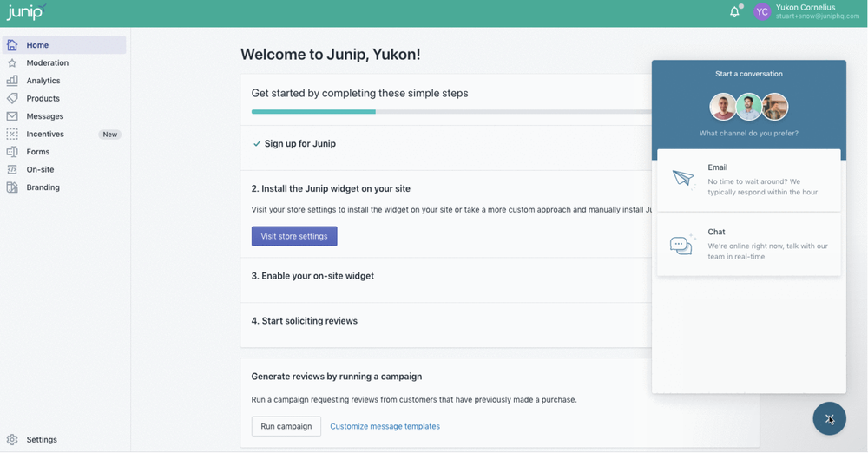Click the On-site code icon
The image size is (868, 453).
12,169
